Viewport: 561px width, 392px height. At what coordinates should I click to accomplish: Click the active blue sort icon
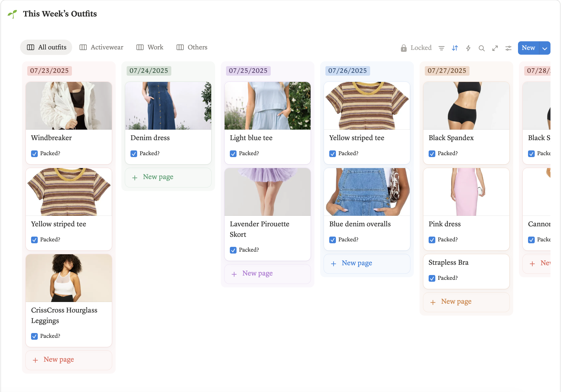pyautogui.click(x=455, y=48)
